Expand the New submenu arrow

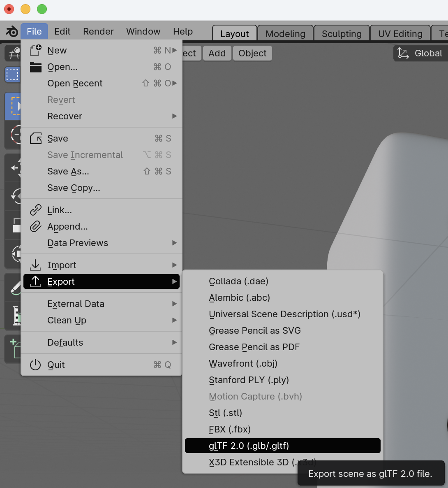(174, 50)
